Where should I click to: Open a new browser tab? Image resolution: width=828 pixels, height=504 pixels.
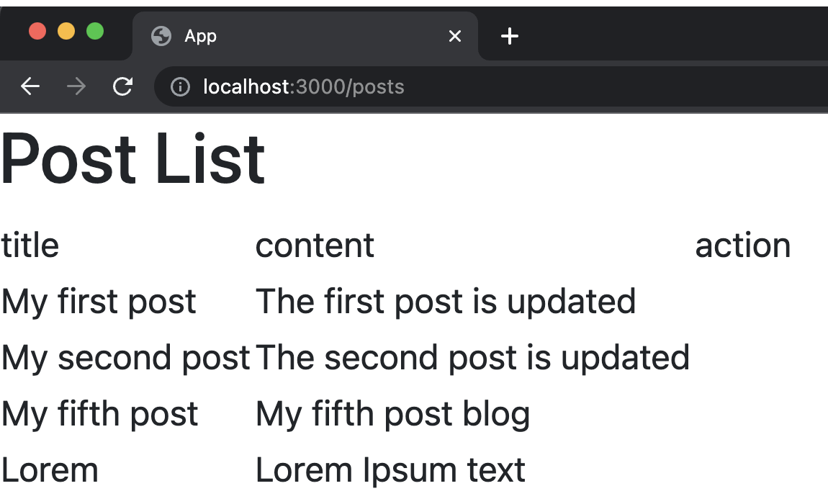(510, 36)
